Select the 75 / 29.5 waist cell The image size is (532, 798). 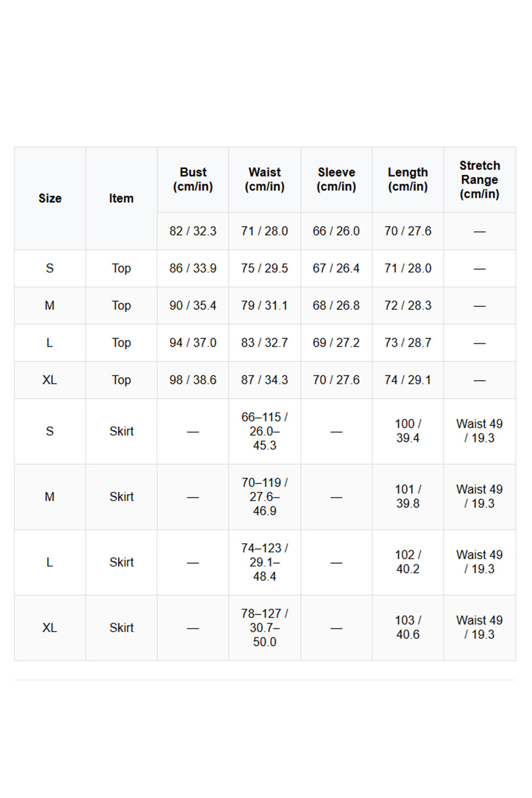[x=265, y=268]
